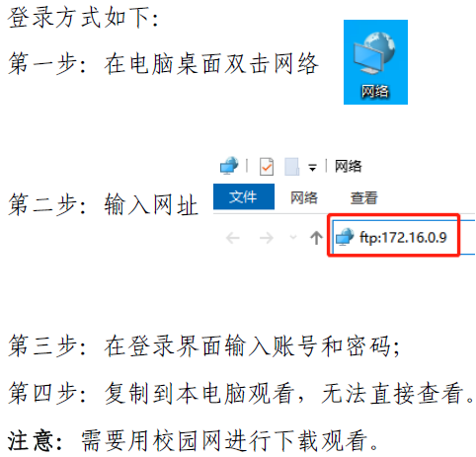
Task: Click the empty space in the address bar
Action: point(466,237)
